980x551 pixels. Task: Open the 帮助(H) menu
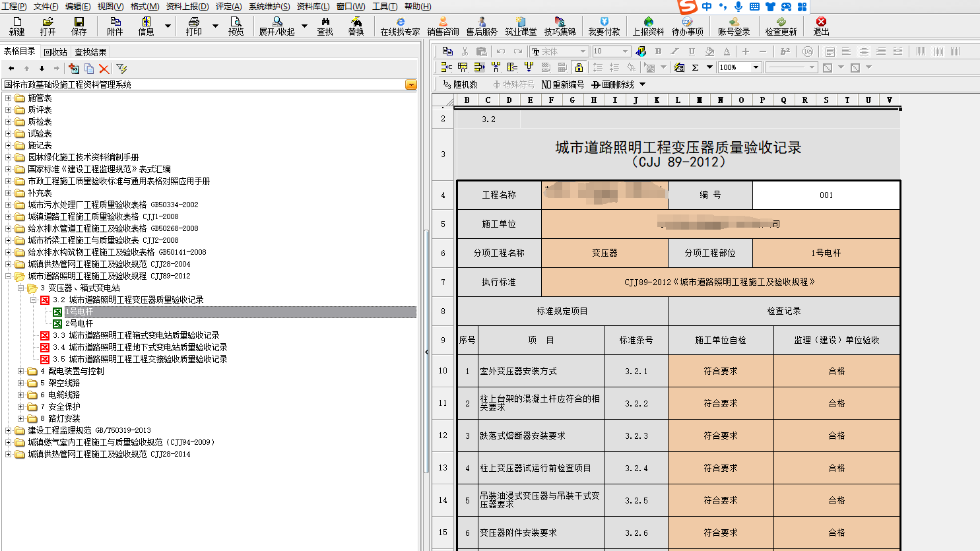[418, 6]
